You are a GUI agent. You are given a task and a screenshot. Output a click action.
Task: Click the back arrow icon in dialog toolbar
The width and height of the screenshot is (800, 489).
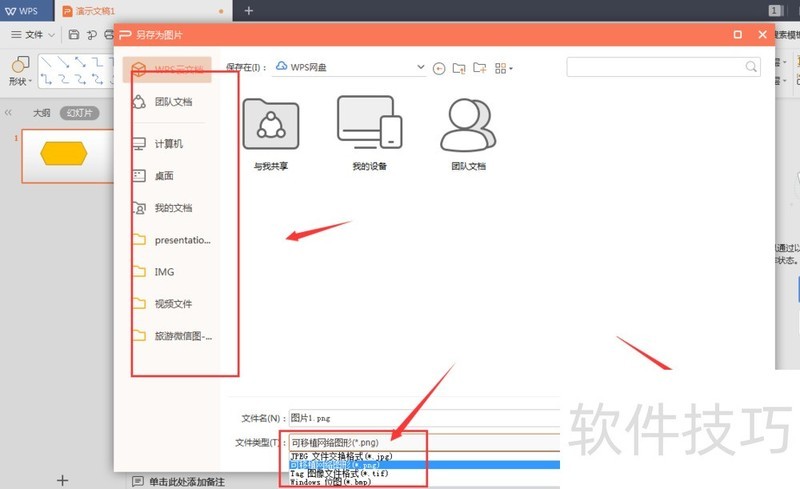(x=439, y=68)
